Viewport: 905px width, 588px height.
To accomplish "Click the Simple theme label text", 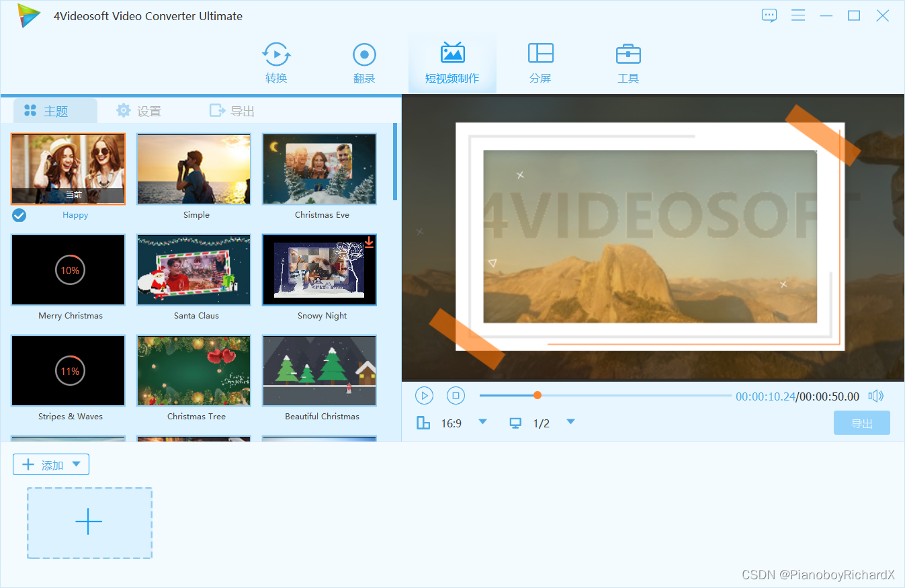I will pos(196,215).
